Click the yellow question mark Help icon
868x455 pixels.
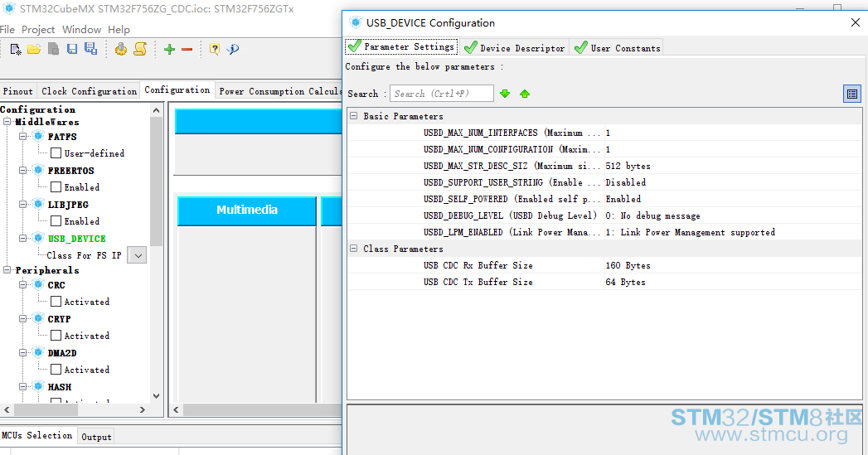coord(214,49)
